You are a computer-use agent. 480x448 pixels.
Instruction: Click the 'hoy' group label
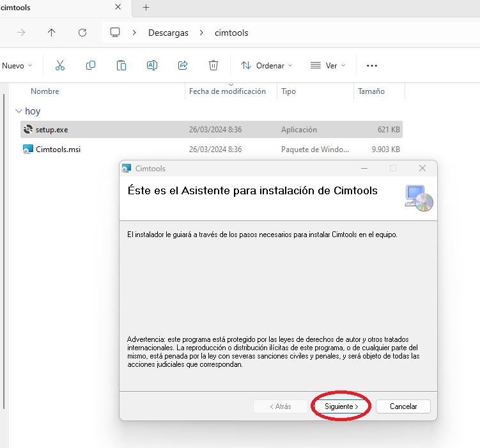click(x=33, y=111)
